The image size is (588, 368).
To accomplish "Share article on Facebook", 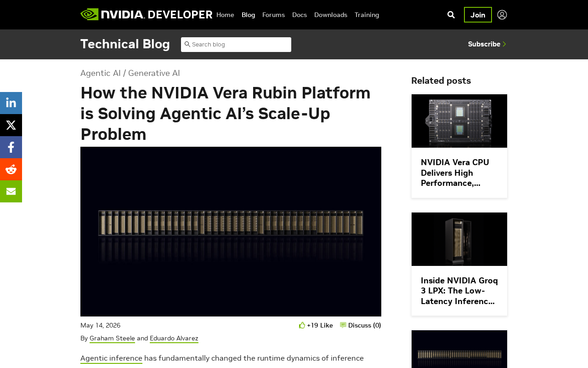I will [11, 147].
